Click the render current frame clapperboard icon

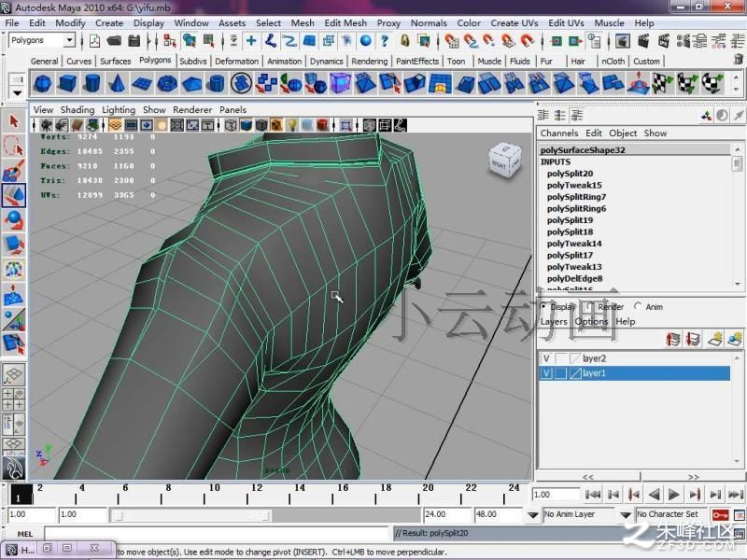pos(643,41)
